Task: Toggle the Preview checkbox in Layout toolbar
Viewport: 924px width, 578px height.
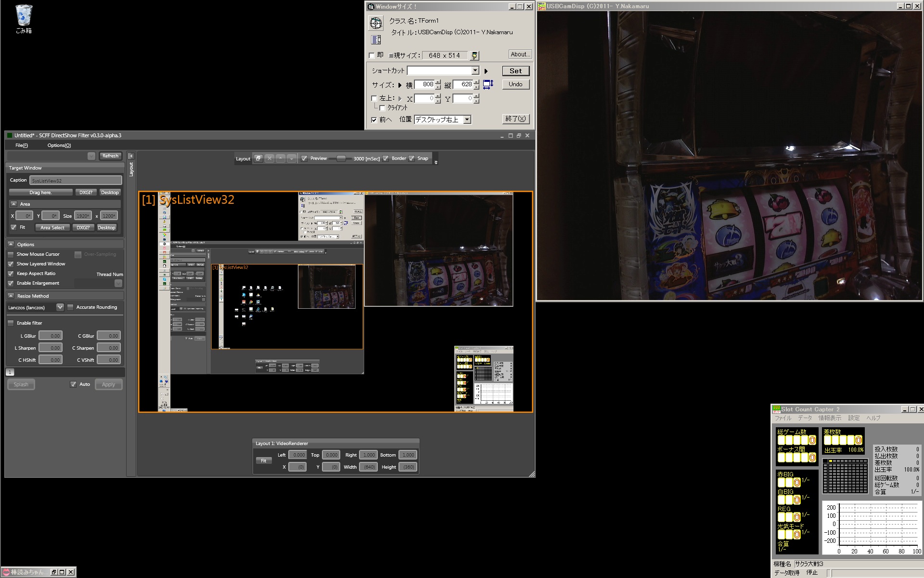Action: 304,158
